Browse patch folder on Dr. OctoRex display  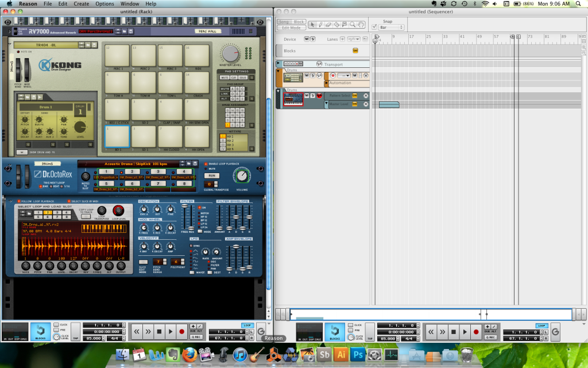point(188,164)
